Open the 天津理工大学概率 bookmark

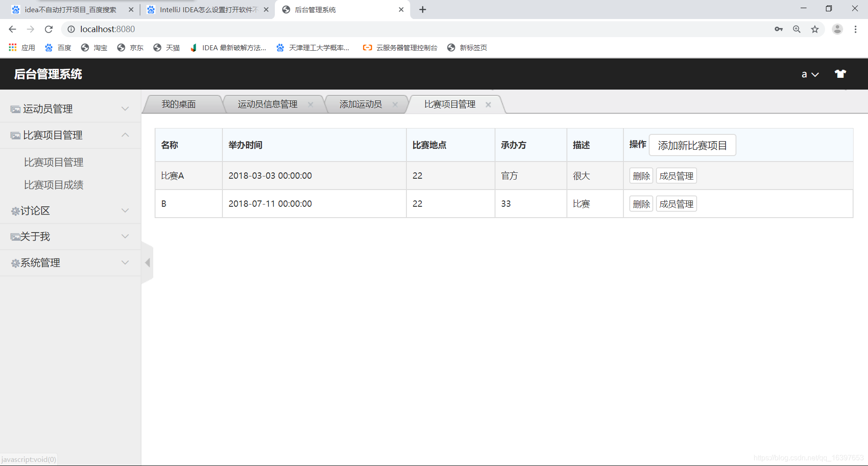313,48
